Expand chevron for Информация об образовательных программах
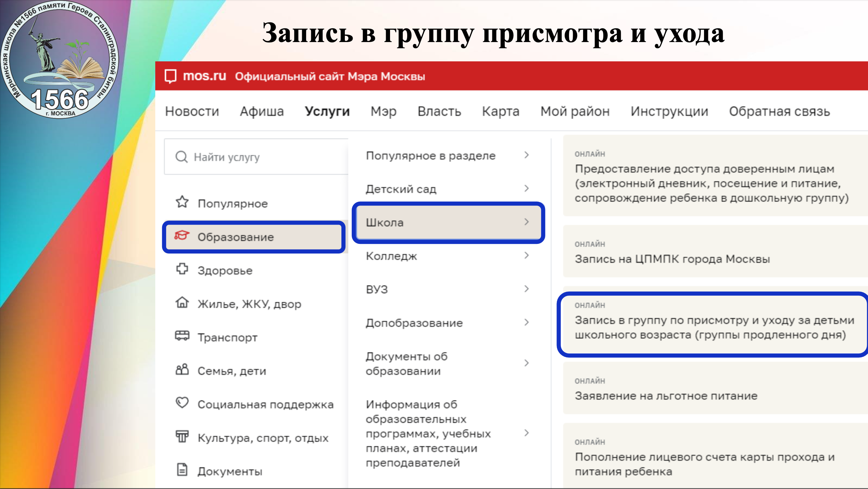Viewport: 868px width, 489px height. click(x=527, y=433)
